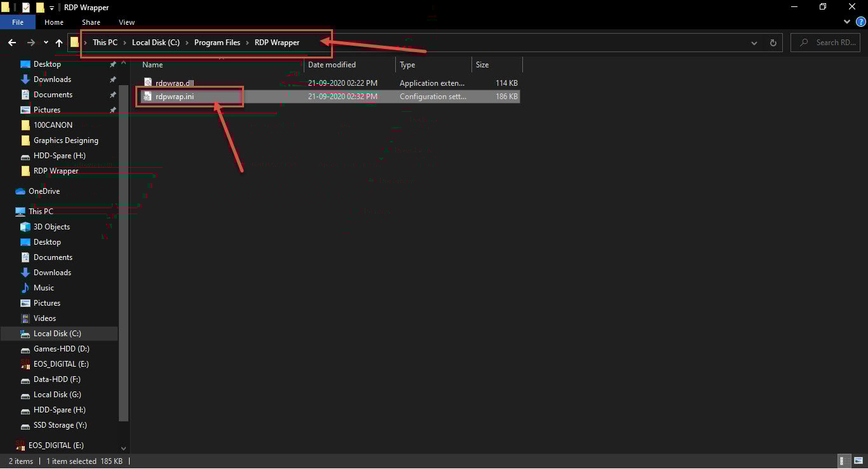Click Local Disk (C:) in the address breadcrumb
This screenshot has width=868, height=469.
156,43
